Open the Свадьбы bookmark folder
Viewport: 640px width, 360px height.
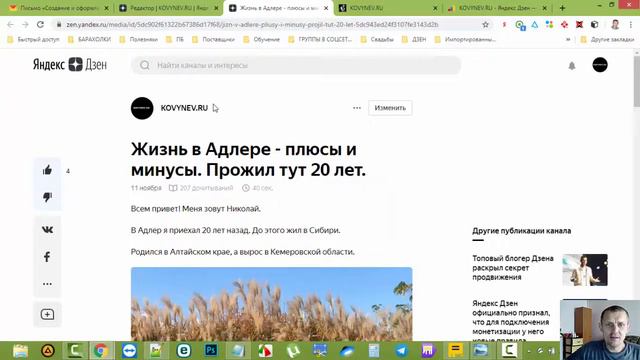coord(377,40)
